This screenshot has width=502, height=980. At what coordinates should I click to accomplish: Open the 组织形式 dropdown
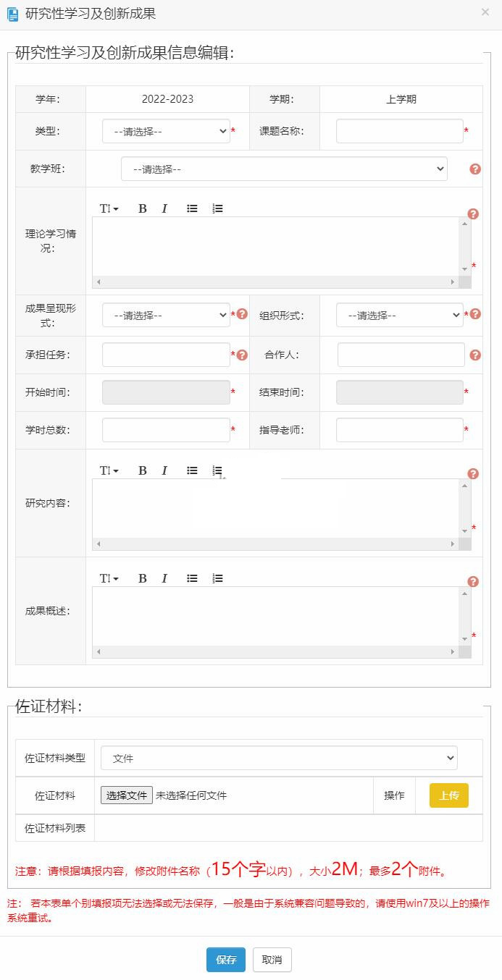pos(400,316)
